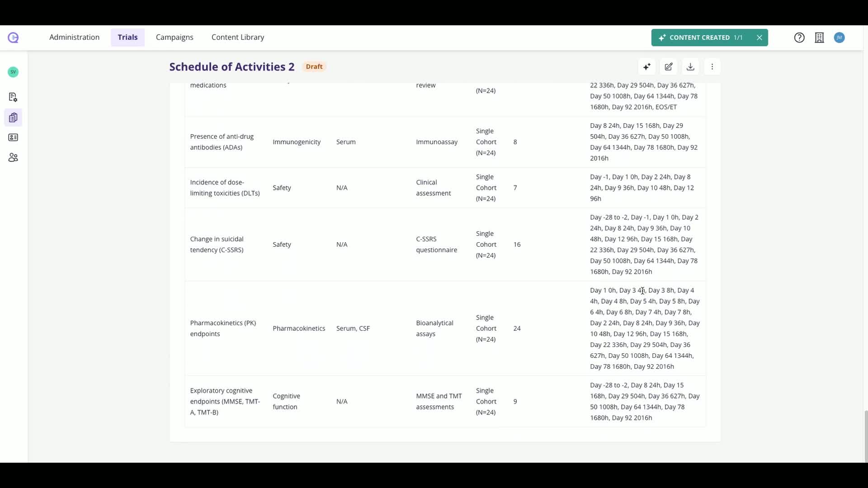This screenshot has height=488, width=868.
Task: Open the people group sidebar icon
Action: 13,157
